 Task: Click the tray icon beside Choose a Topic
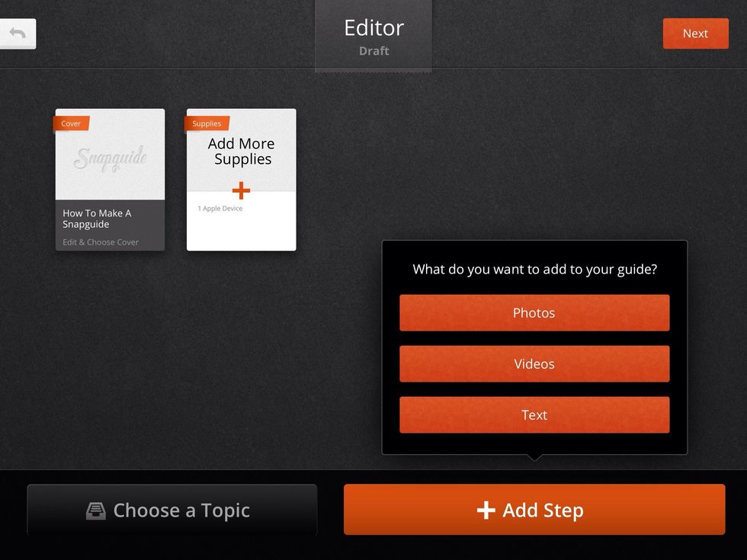(x=96, y=510)
